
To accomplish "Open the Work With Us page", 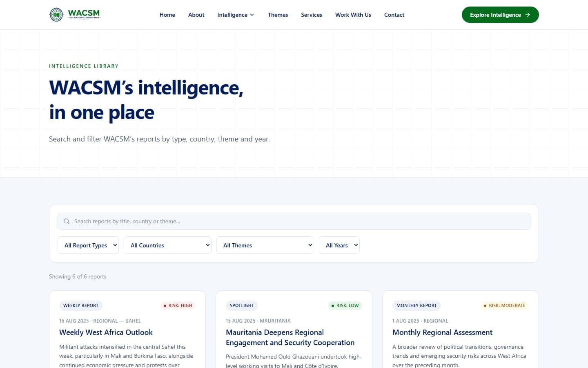I will coord(353,15).
